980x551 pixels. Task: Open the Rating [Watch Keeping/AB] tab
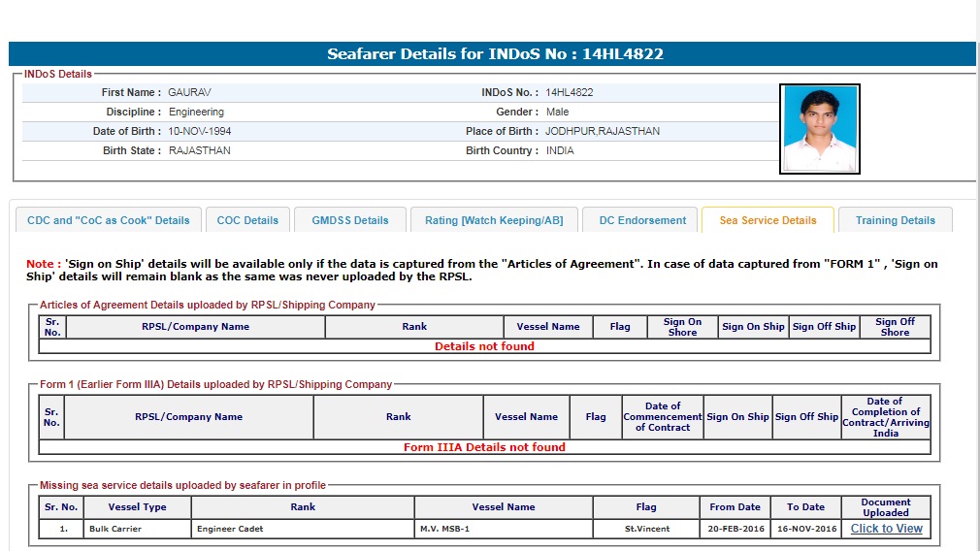[x=494, y=220]
